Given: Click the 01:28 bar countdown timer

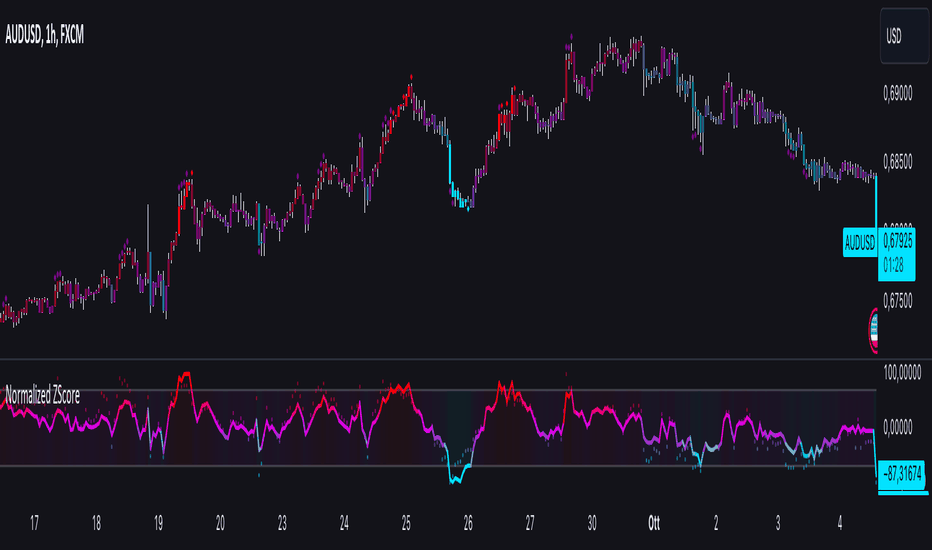Looking at the screenshot, I should (x=893, y=265).
